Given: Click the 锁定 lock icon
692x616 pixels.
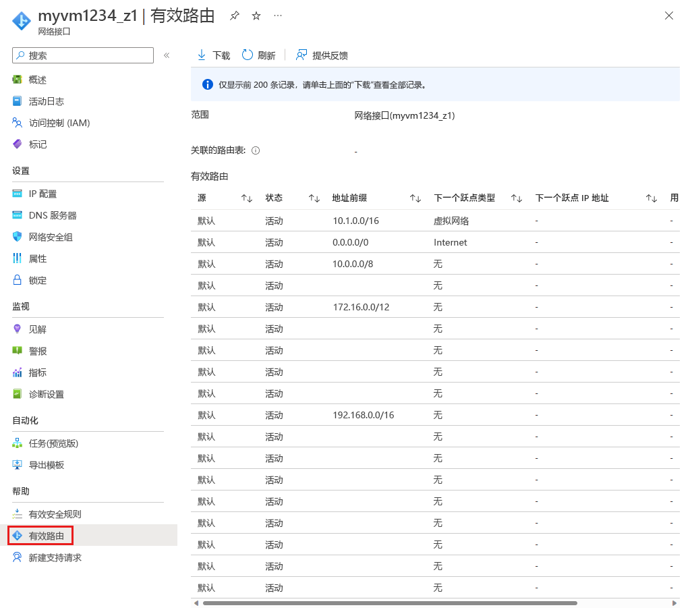Looking at the screenshot, I should (18, 280).
